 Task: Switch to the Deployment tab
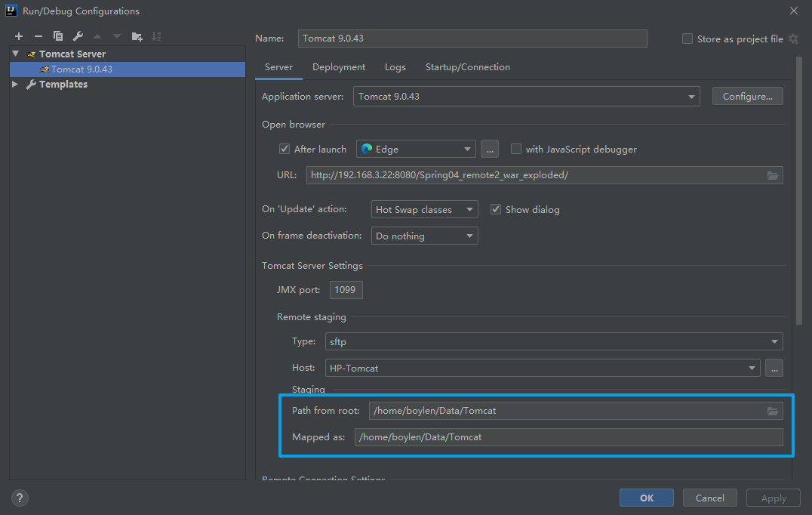(x=339, y=67)
